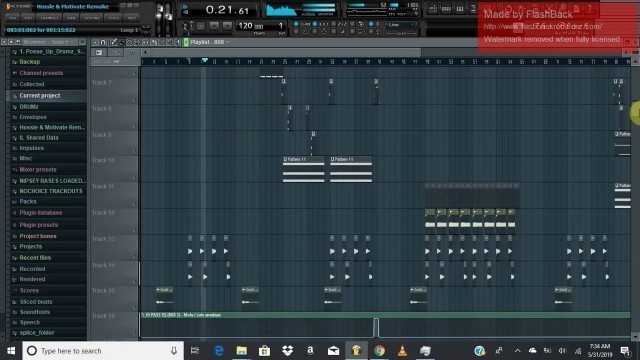640x360 pixels.
Task: Pick the Zoom tool in playlist toolbar
Action: pos(169,42)
